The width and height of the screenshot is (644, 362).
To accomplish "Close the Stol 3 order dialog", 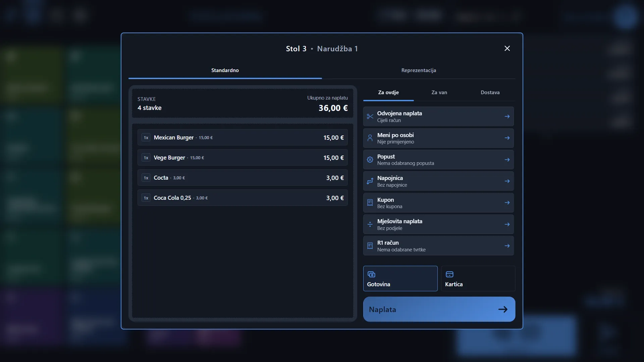I will coord(507,49).
